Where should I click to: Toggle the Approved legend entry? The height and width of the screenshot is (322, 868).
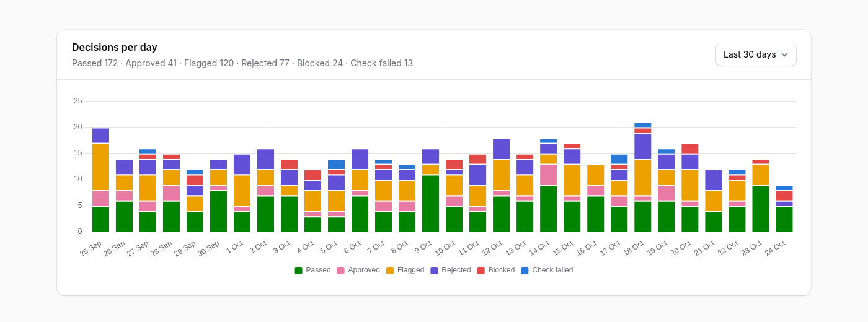(358, 270)
